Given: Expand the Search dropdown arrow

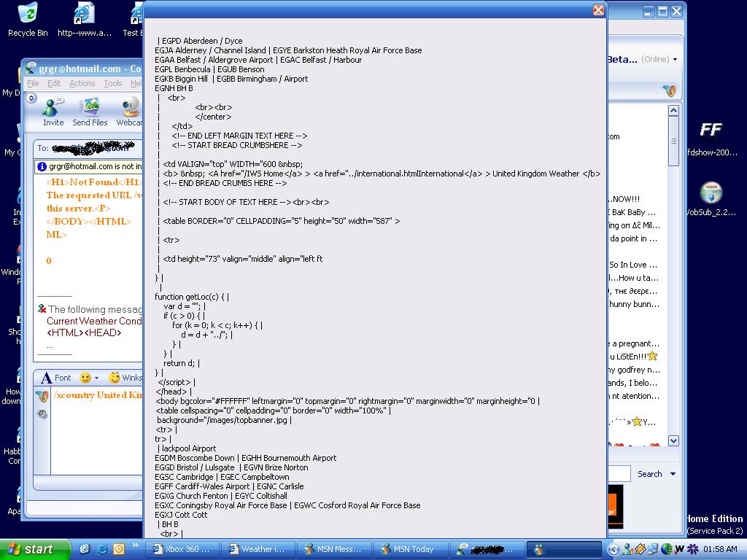Looking at the screenshot, I should [x=673, y=474].
